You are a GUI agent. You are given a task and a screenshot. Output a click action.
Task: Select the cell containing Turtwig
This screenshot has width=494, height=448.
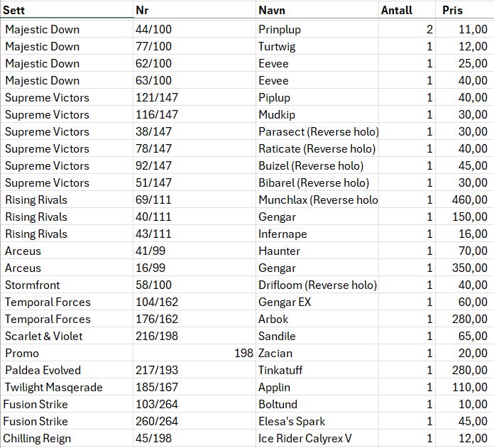pos(317,46)
